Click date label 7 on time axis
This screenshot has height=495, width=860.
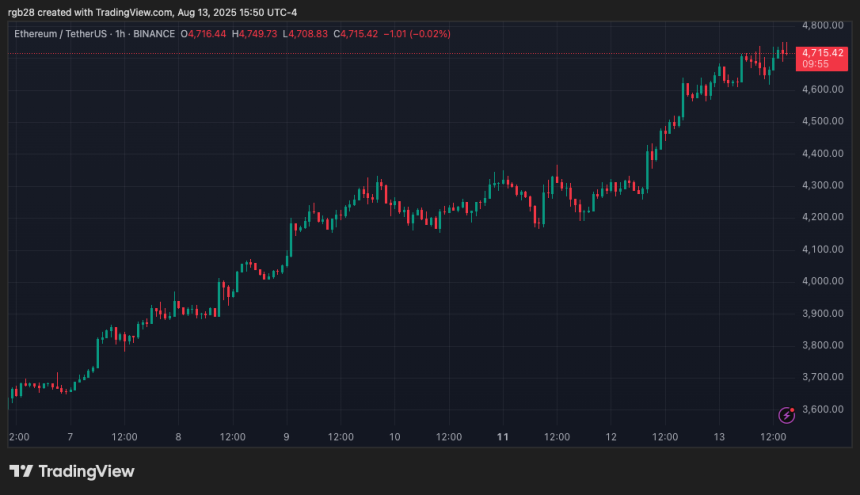click(x=70, y=437)
